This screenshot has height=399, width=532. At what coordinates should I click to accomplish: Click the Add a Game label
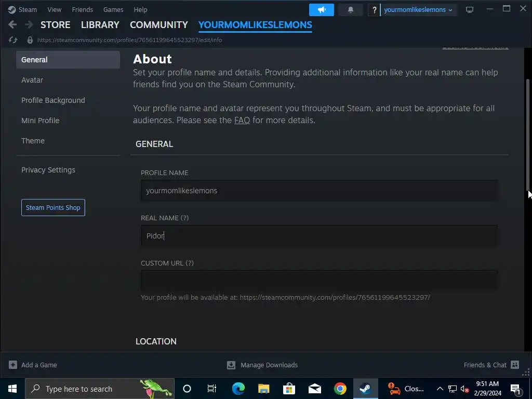(x=39, y=365)
